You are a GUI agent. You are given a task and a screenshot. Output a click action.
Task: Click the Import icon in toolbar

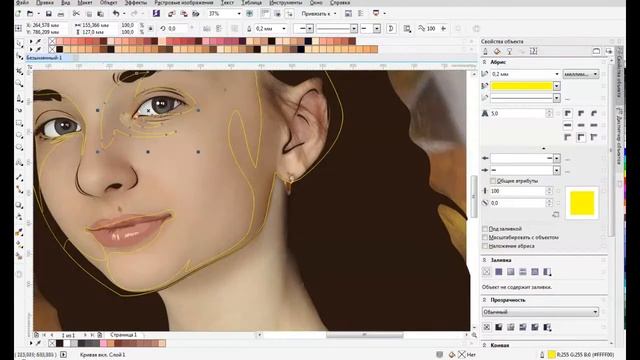click(x=171, y=14)
